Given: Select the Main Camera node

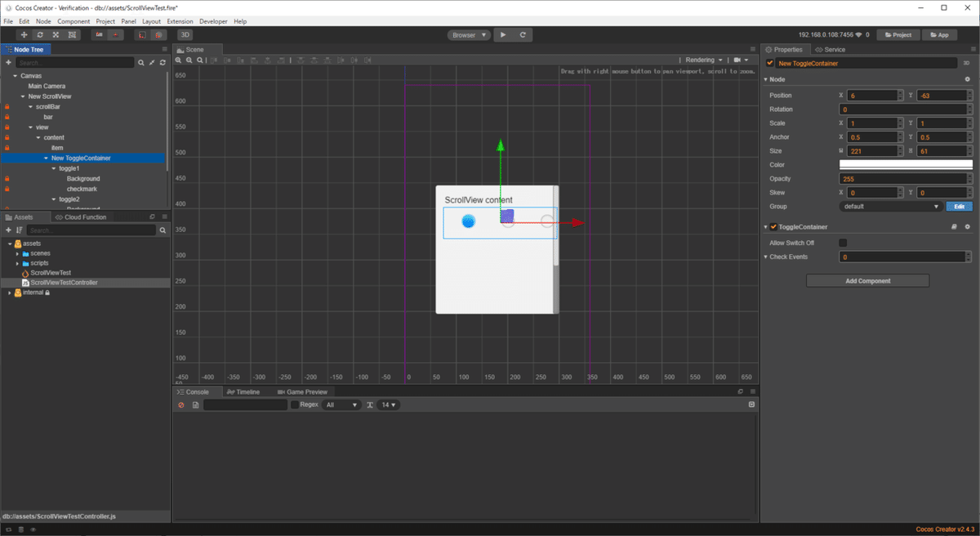Looking at the screenshot, I should point(47,86).
